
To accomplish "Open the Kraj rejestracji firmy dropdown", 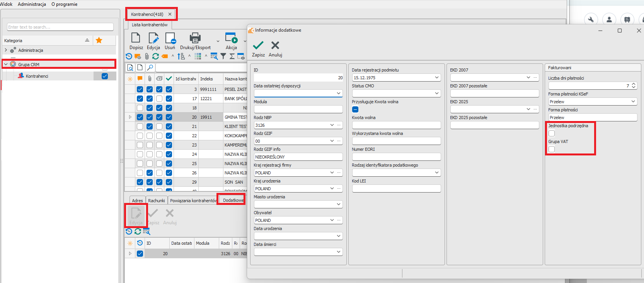I will (332, 173).
